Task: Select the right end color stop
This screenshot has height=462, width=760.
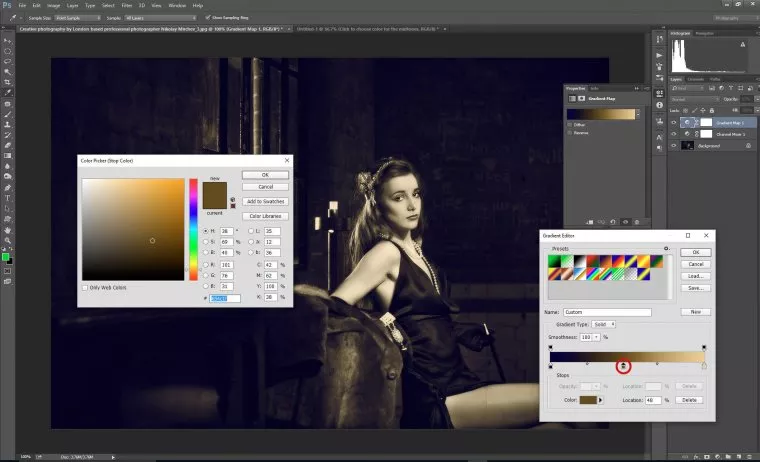Action: coord(704,366)
